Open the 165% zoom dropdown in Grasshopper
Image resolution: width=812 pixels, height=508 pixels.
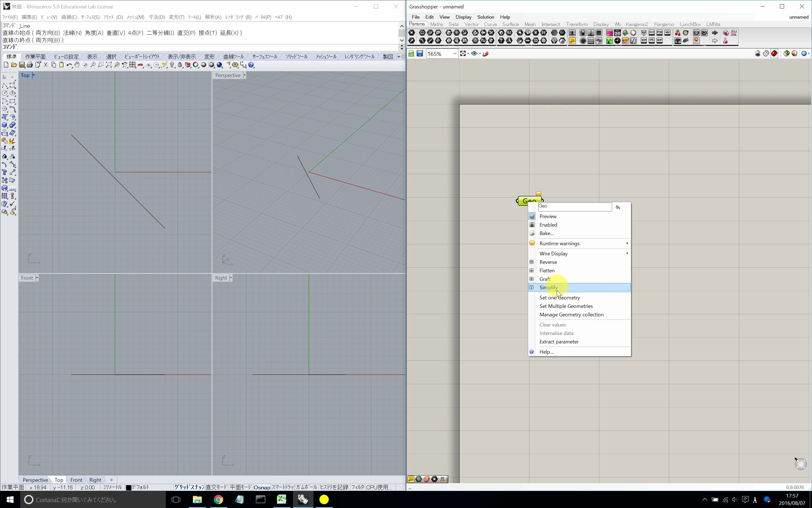pos(455,54)
